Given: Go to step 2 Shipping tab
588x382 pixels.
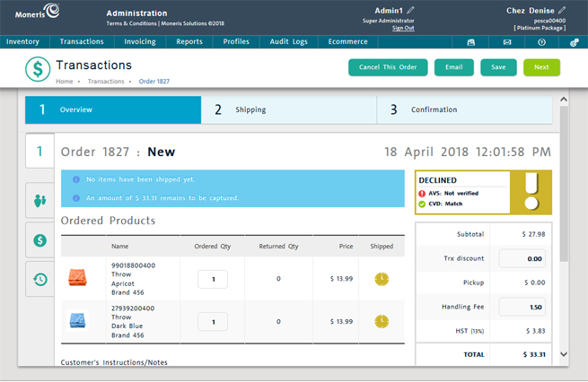Looking at the screenshot, I should click(289, 110).
